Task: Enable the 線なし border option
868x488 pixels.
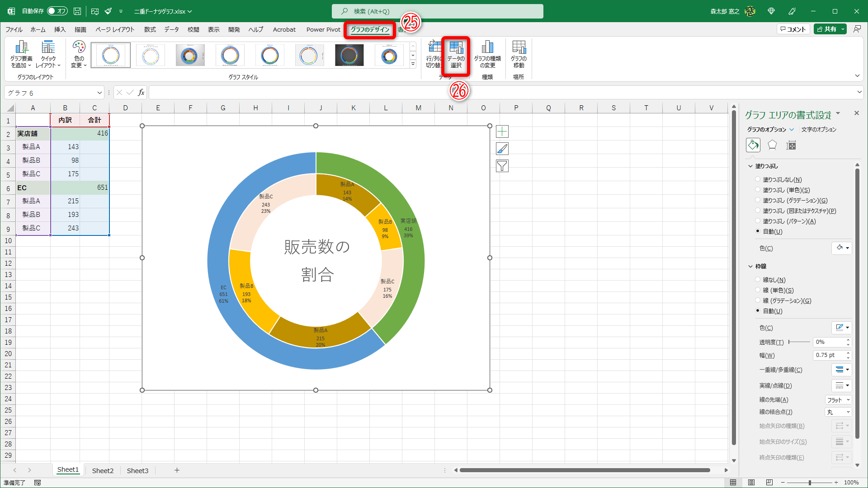Action: tap(758, 279)
